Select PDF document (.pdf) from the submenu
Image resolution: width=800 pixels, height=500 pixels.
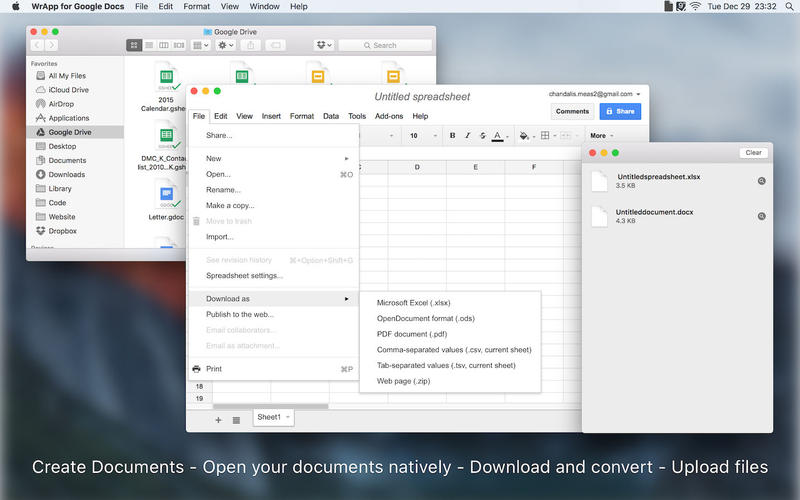[411, 334]
